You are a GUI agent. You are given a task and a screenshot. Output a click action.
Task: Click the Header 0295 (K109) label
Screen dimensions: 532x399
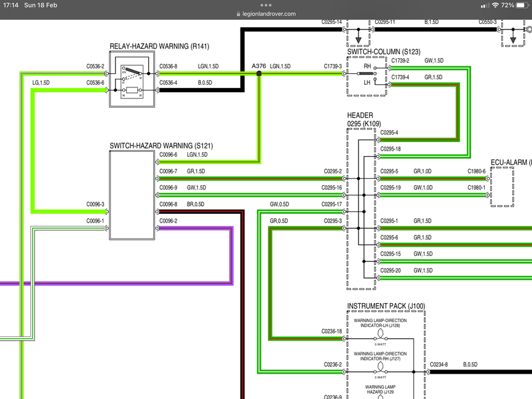(364, 119)
